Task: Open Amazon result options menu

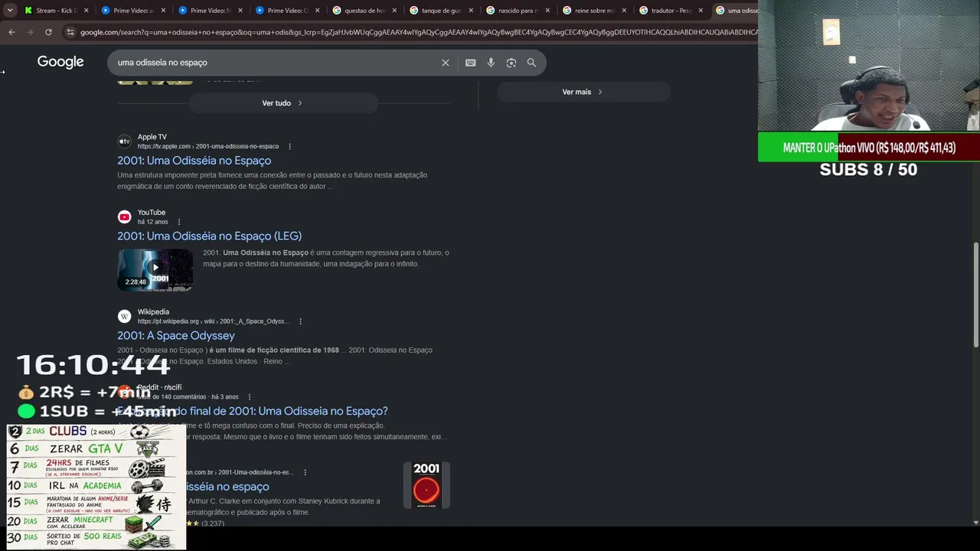Action: (305, 472)
